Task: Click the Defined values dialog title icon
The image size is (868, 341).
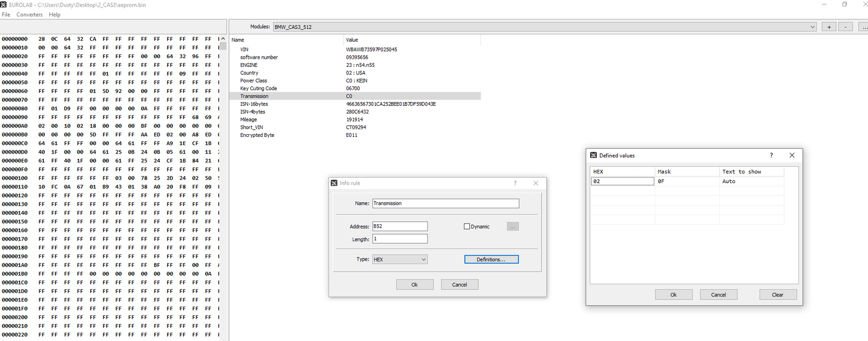Action: coord(593,155)
